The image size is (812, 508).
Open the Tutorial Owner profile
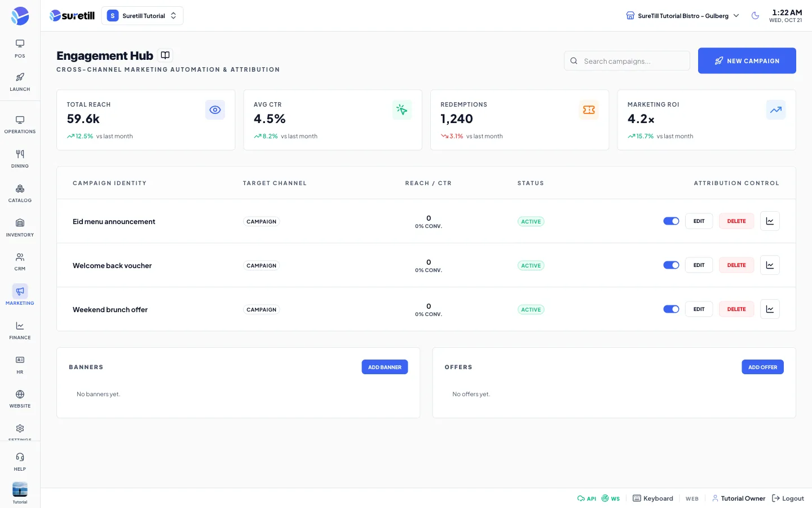coord(739,498)
